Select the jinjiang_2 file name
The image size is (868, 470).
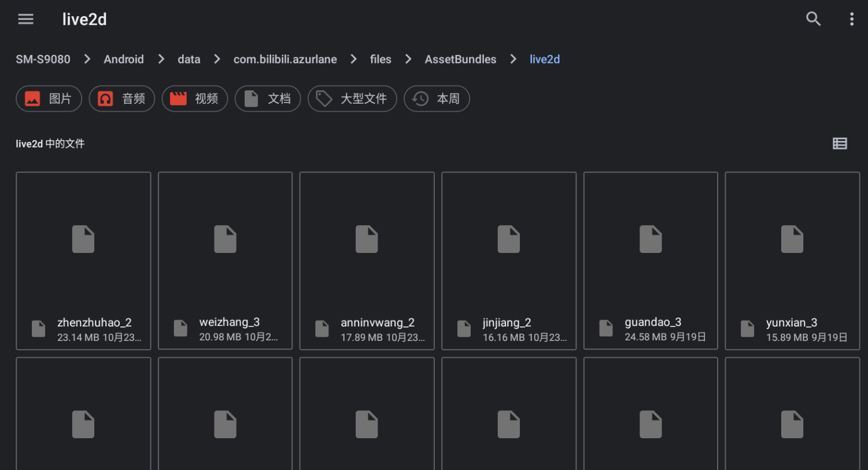(x=507, y=322)
